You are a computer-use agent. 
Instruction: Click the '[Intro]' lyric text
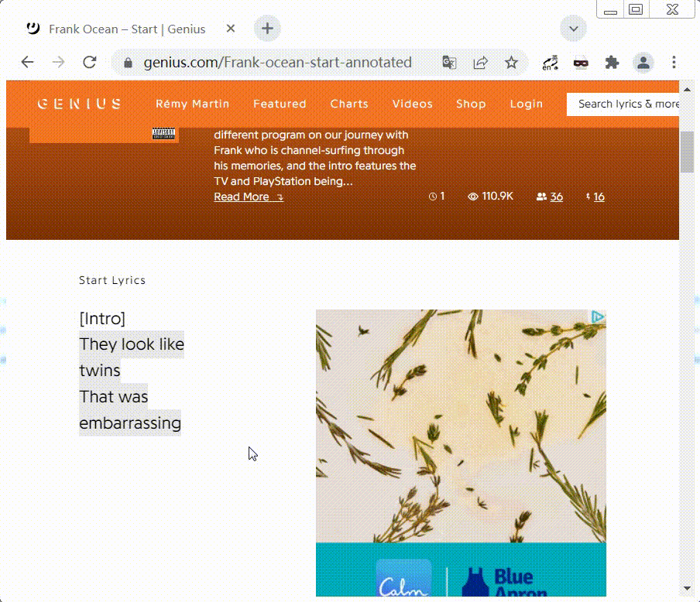[x=102, y=318]
